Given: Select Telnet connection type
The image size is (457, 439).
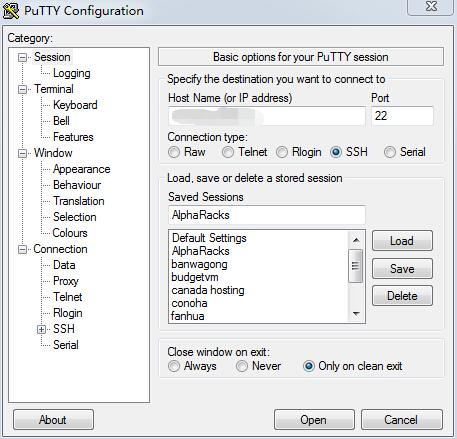Looking at the screenshot, I should pos(228,152).
